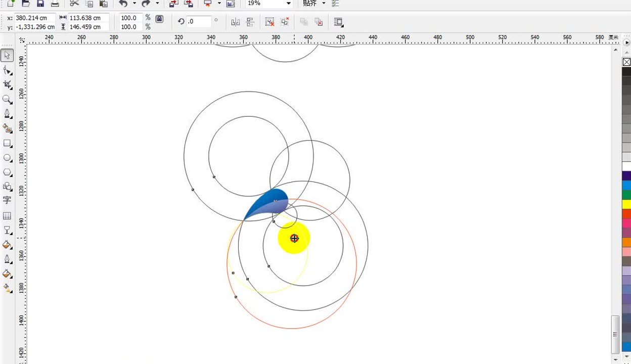The image size is (631, 364).
Task: Choose the Polygon tool
Action: pos(7,172)
